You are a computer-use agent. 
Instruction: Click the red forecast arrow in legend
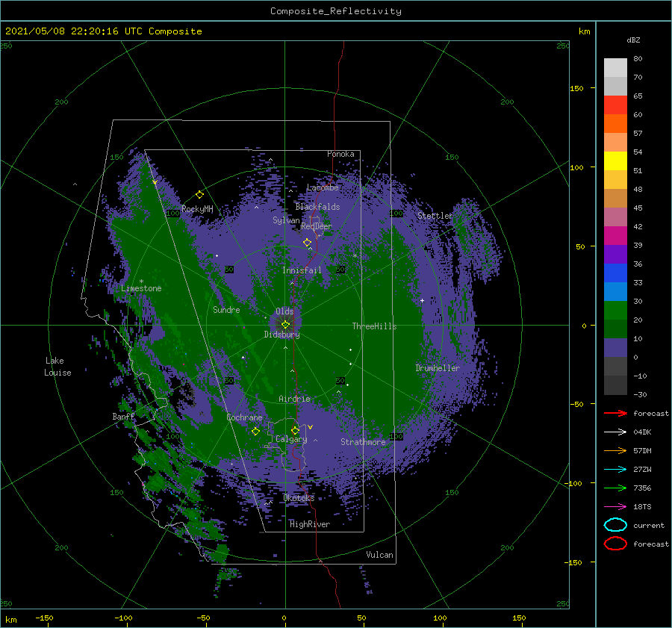click(615, 413)
